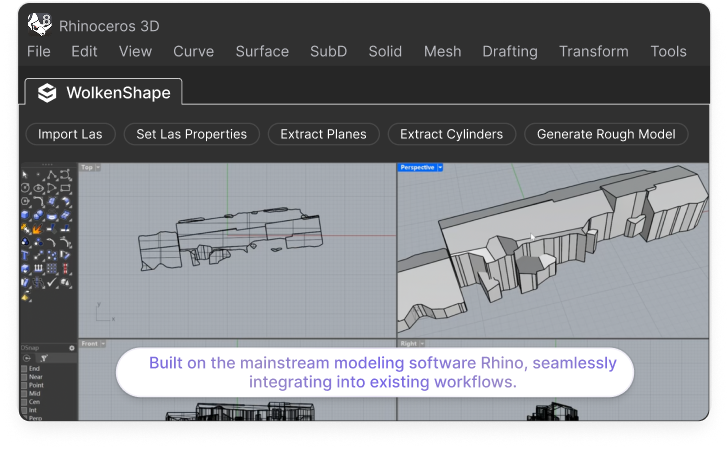Open the Transform menu

point(594,52)
